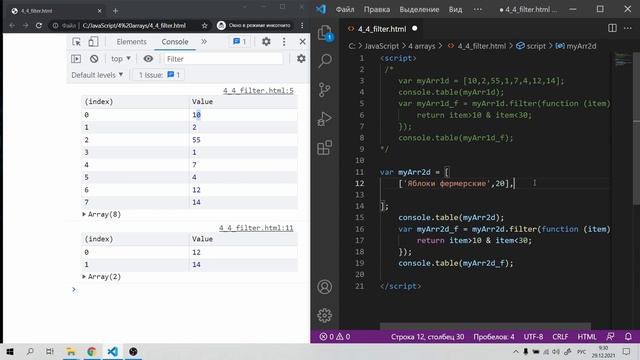640x360 pixels.
Task: Click the browser address bar
Action: click(134, 25)
